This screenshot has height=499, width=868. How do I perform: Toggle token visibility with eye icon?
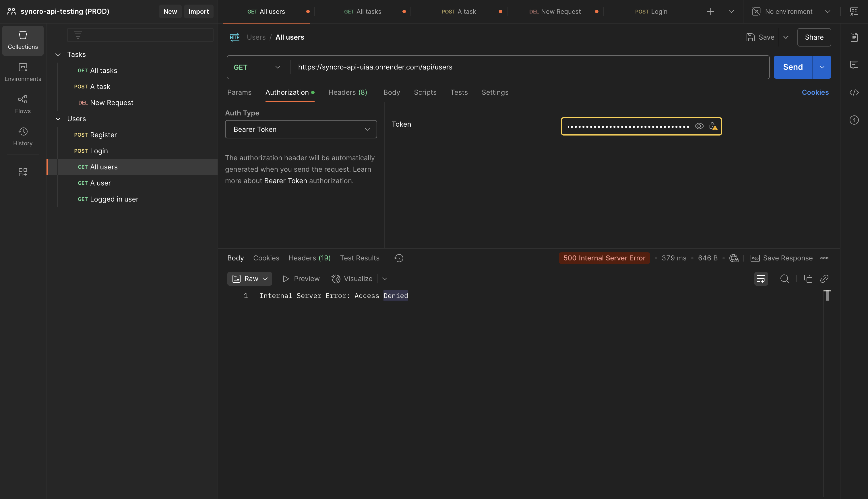(x=699, y=126)
